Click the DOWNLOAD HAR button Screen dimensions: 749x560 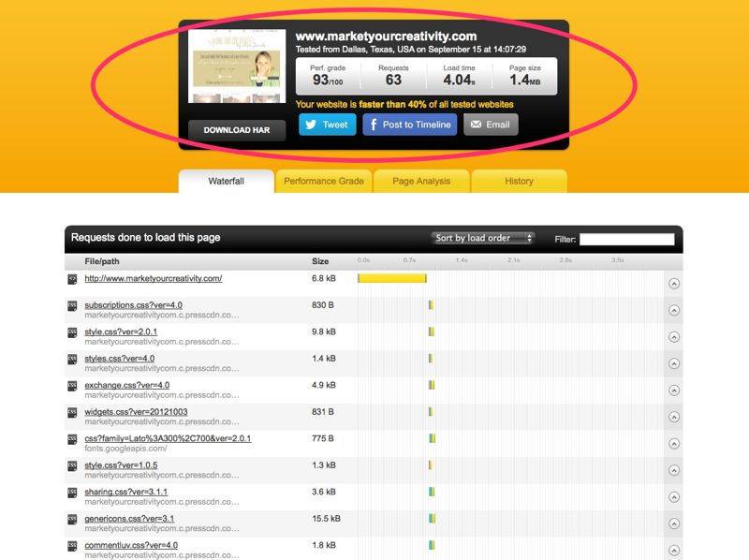(x=237, y=130)
